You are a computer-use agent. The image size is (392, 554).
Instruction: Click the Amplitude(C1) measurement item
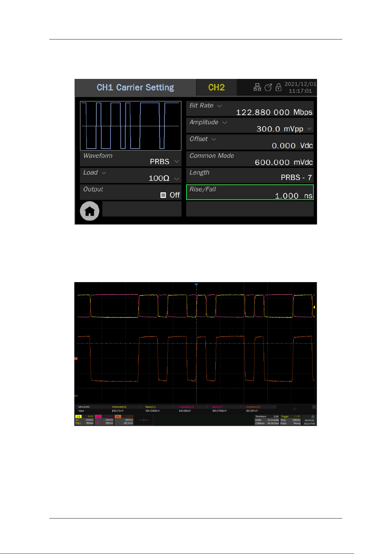coord(119,407)
